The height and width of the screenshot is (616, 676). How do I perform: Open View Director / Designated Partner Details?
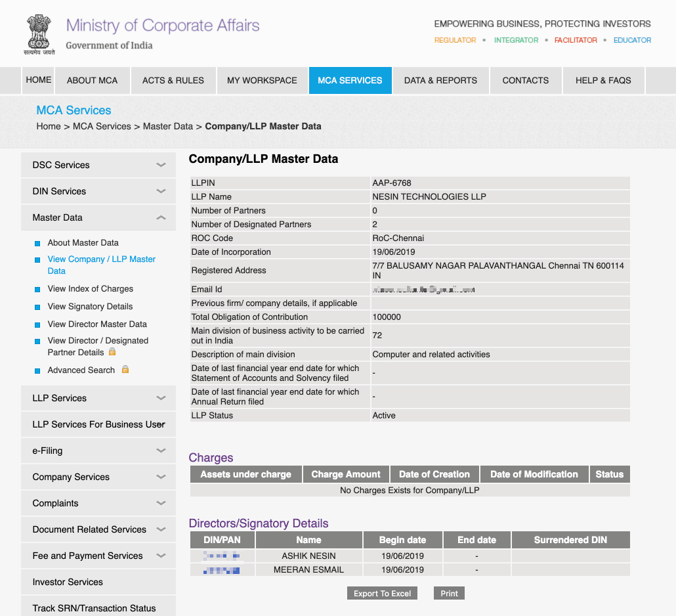tap(98, 346)
